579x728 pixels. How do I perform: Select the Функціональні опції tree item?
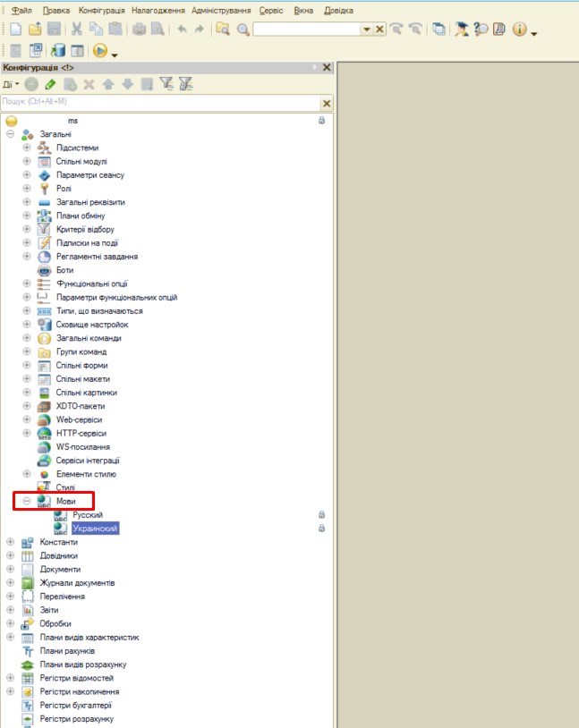coord(92,284)
